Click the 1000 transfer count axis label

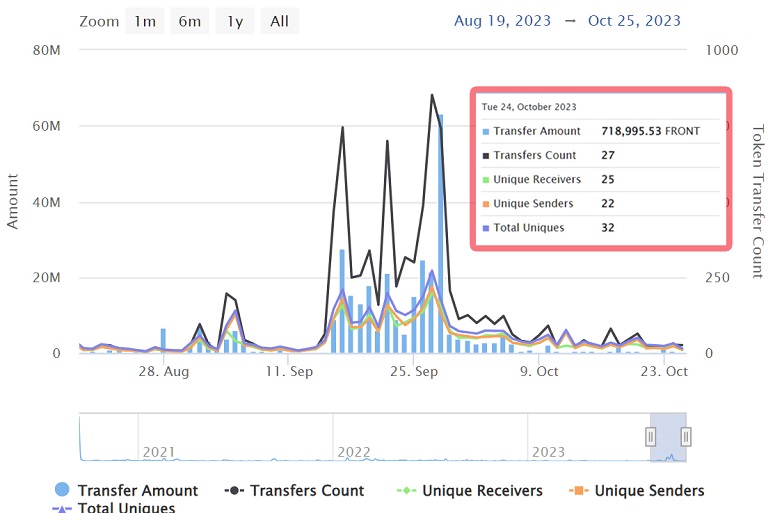pyautogui.click(x=722, y=50)
